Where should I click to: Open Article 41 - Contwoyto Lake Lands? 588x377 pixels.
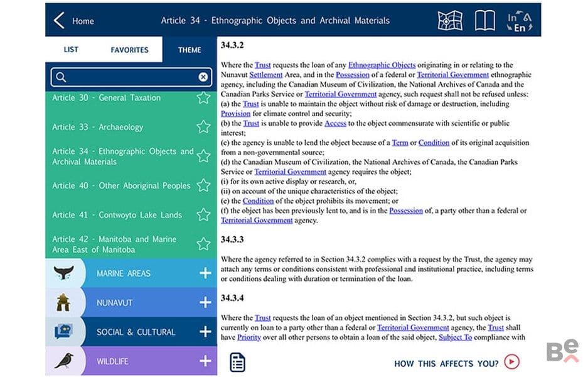pos(117,215)
